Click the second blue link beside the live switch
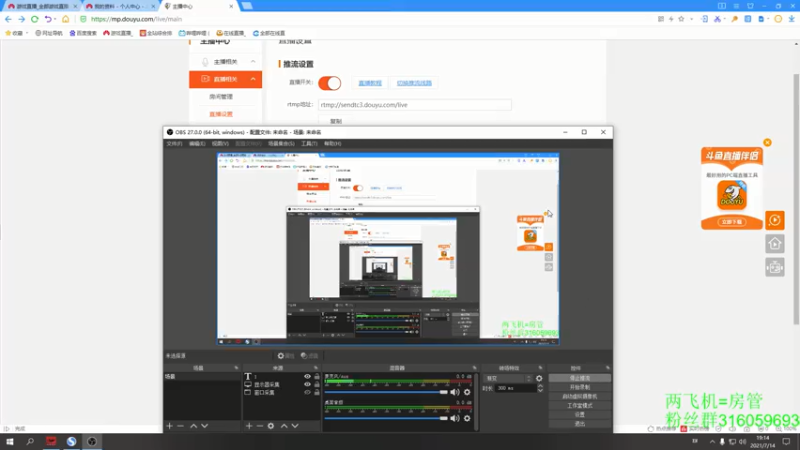The image size is (800, 450). [414, 83]
